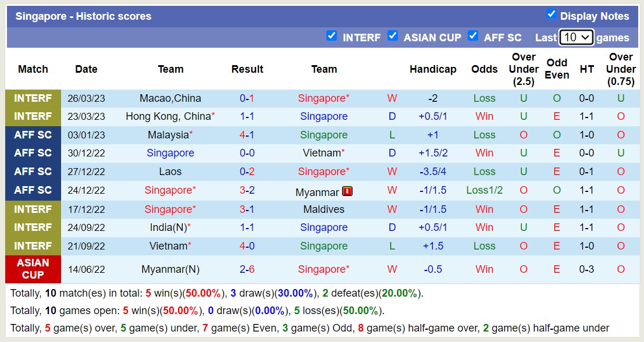The width and height of the screenshot is (644, 342).
Task: Click the red card icon beside Myanmar
Action: [348, 191]
